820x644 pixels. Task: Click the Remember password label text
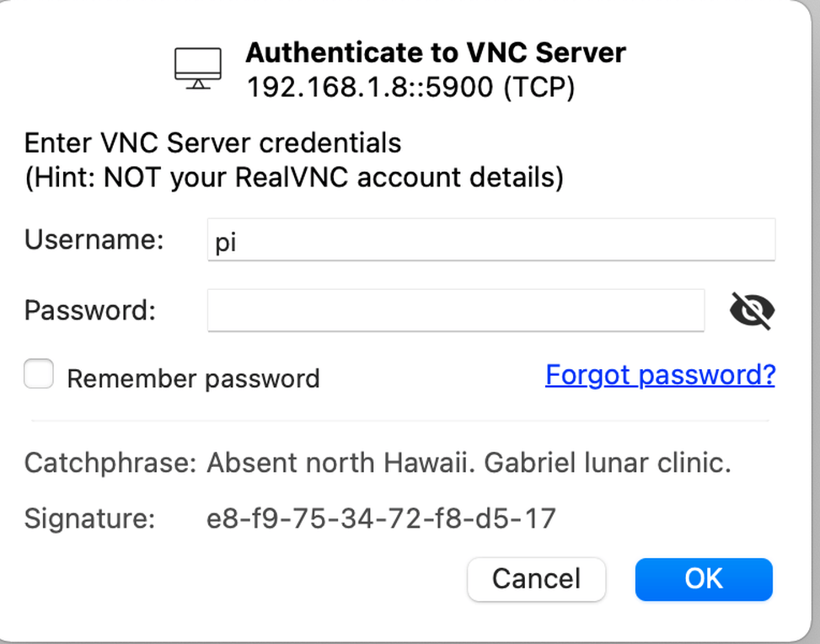[193, 378]
